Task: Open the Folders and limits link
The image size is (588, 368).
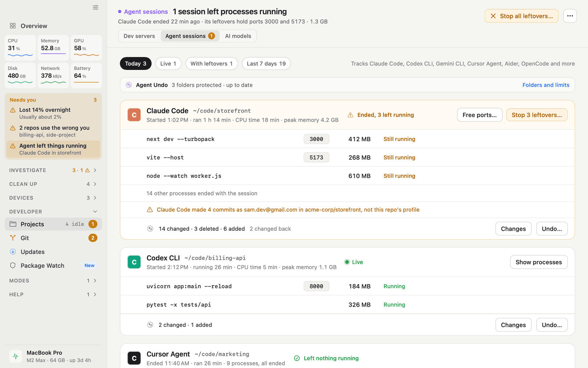Action: click(x=546, y=85)
